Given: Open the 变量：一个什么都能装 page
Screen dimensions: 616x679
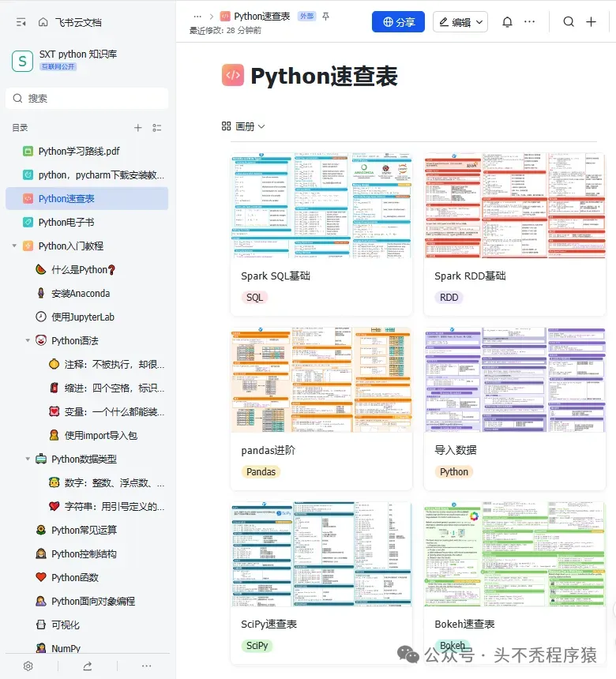Looking at the screenshot, I should click(115, 412).
